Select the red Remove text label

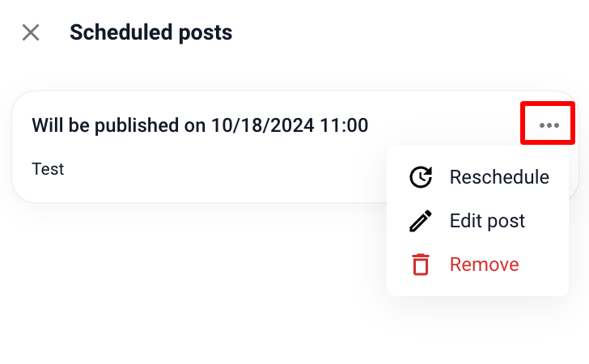point(484,265)
